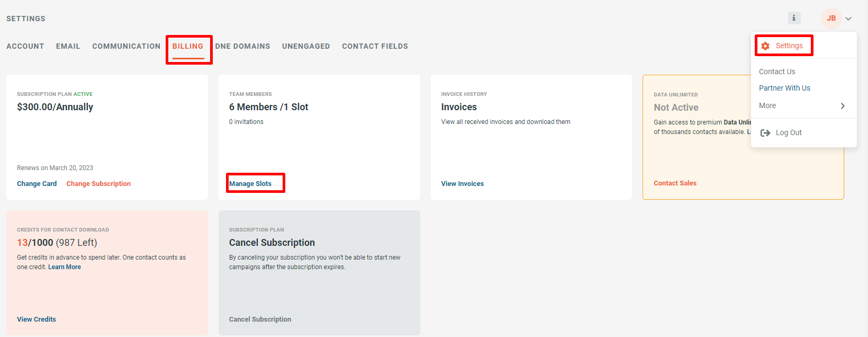Click Renews on March 20, 2023 text
868x337 pixels.
(55, 168)
